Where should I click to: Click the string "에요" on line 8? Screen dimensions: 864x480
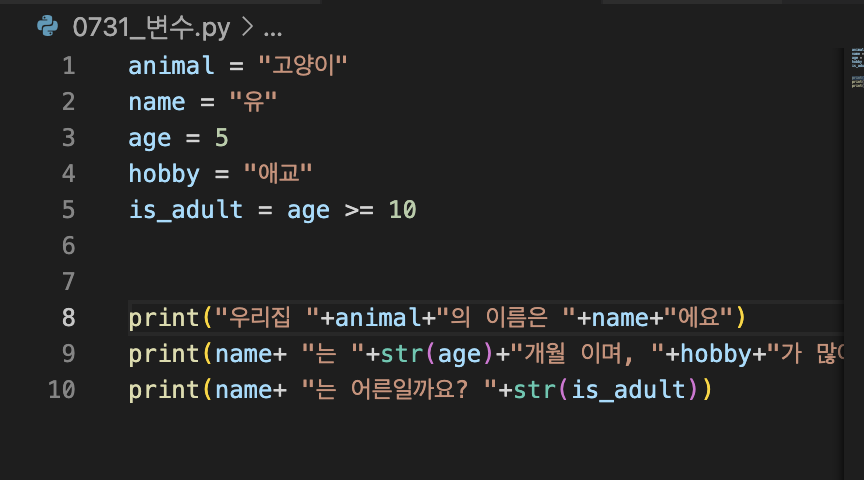[x=699, y=317]
